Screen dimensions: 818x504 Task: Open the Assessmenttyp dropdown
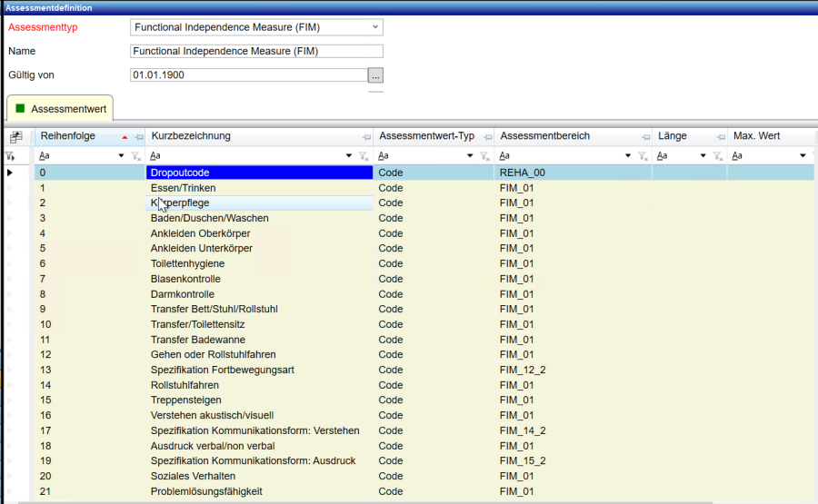tap(375, 27)
